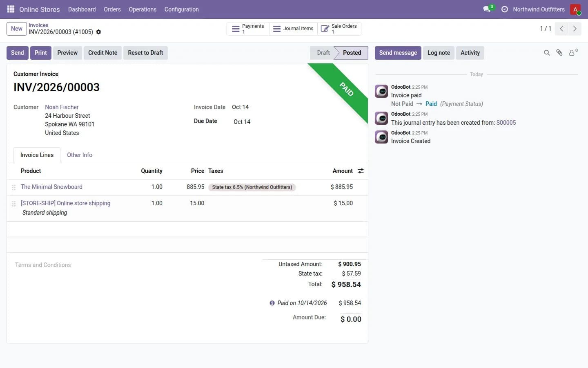The height and width of the screenshot is (368, 588).
Task: Click Northwind Outfitters company switcher
Action: click(539, 9)
